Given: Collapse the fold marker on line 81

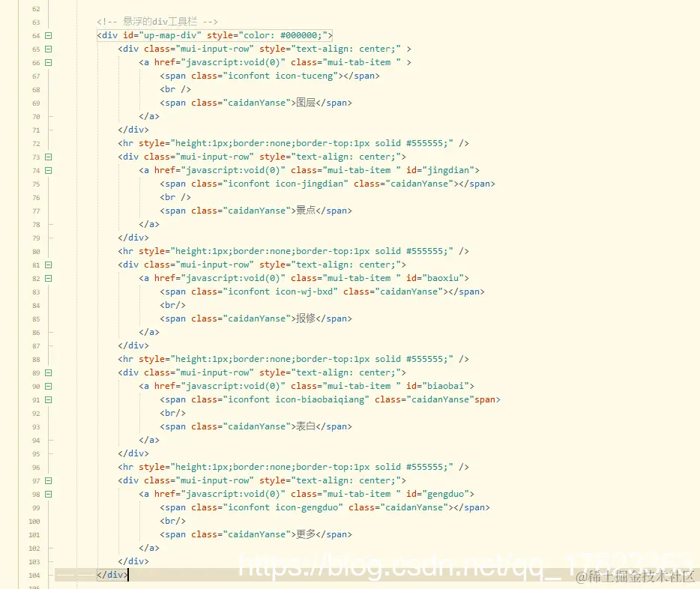Looking at the screenshot, I should click(49, 265).
